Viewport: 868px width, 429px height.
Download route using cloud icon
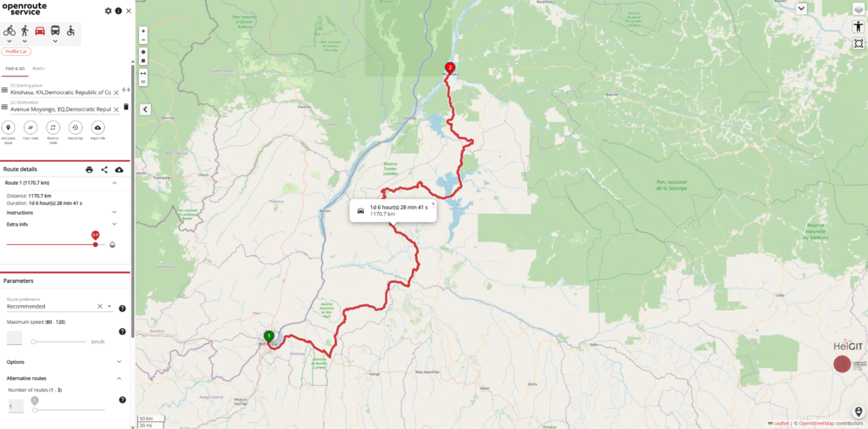click(x=119, y=170)
